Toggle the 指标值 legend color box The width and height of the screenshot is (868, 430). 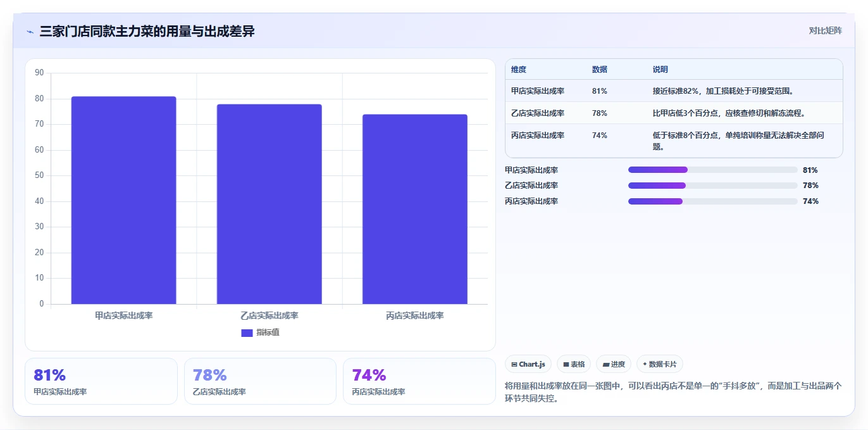point(247,333)
